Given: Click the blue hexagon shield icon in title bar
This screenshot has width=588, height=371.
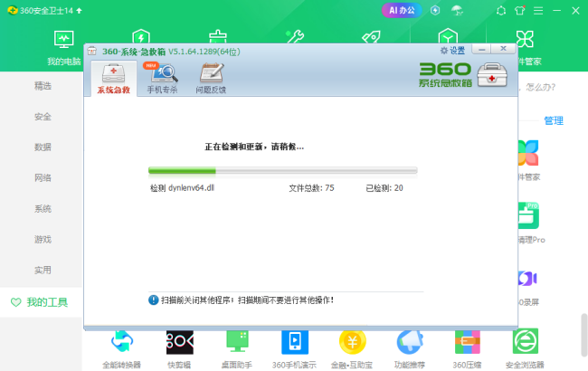Looking at the screenshot, I should (435, 11).
